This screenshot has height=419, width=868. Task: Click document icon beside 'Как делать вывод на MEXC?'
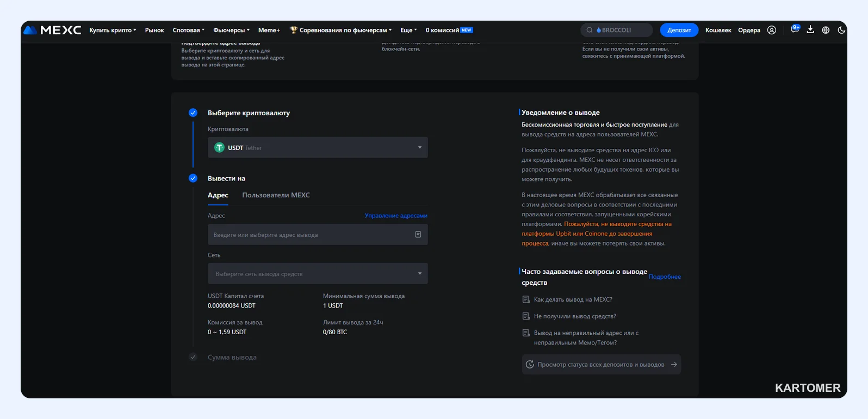click(x=526, y=299)
